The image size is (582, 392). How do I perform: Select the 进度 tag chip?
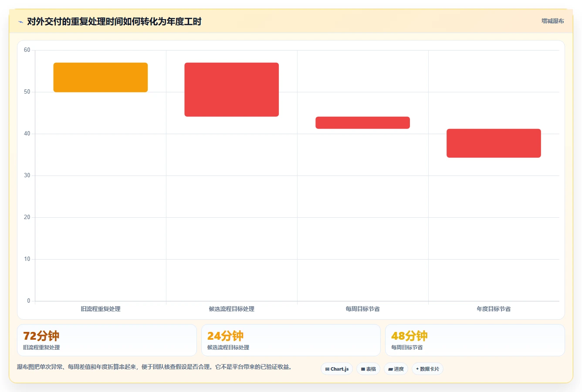click(x=396, y=369)
